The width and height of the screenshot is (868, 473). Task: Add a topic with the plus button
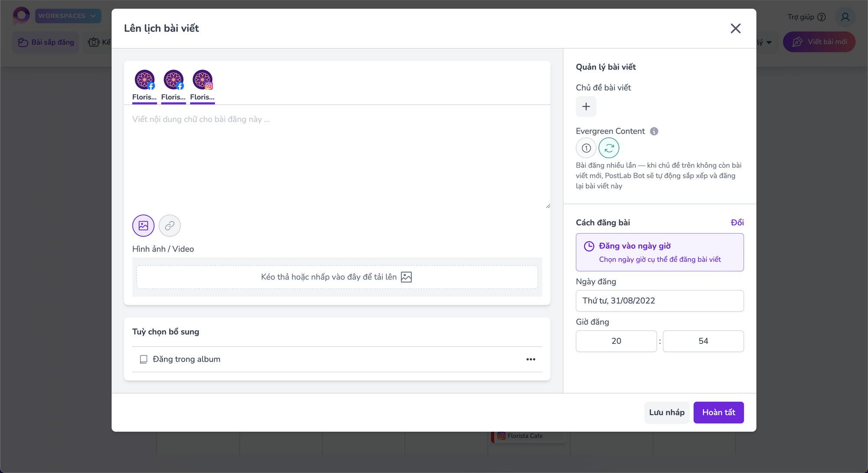tap(586, 106)
